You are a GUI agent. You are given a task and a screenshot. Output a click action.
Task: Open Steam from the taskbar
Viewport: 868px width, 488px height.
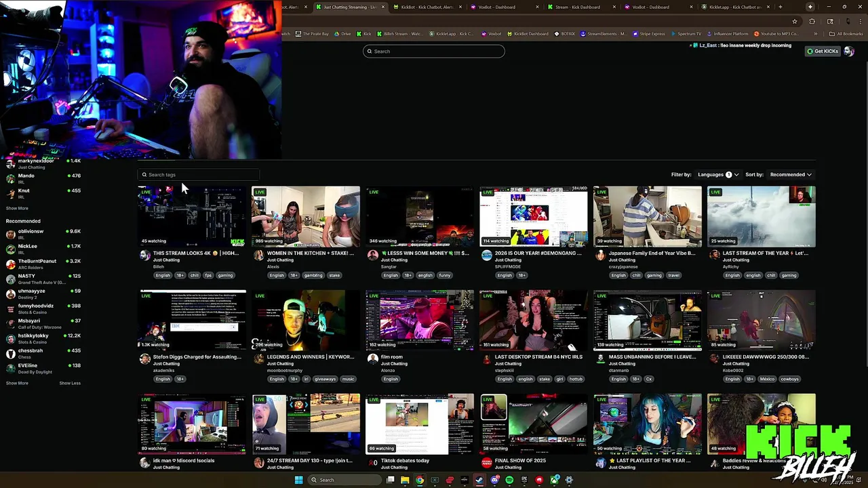click(479, 480)
